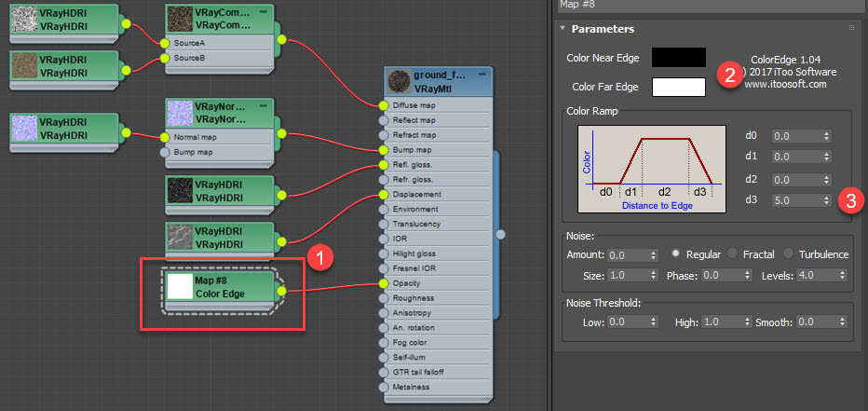
Task: Click the Bump map socket on VRayNormalMap node
Action: 165,152
